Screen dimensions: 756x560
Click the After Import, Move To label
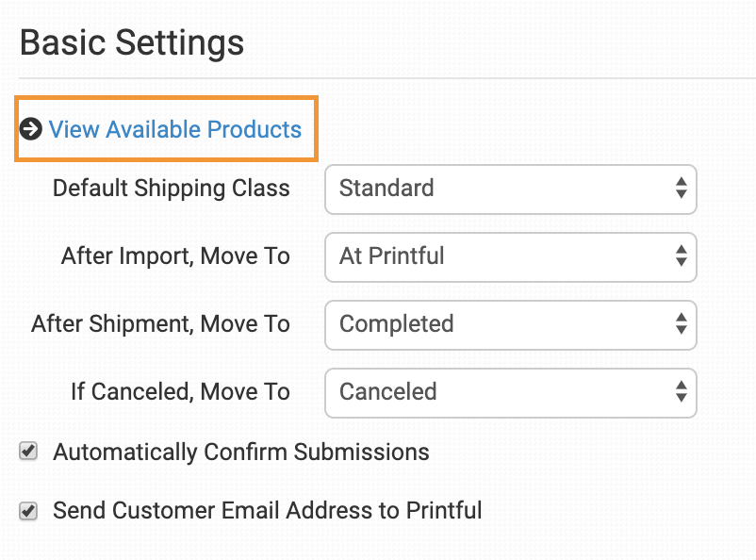[x=175, y=256]
